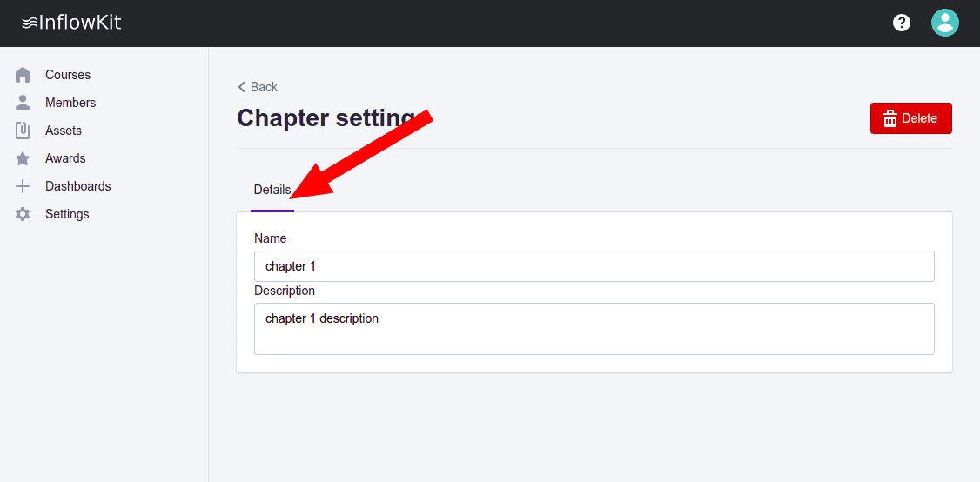Click the Courses home icon
Screen dimensions: 980x482
23,75
